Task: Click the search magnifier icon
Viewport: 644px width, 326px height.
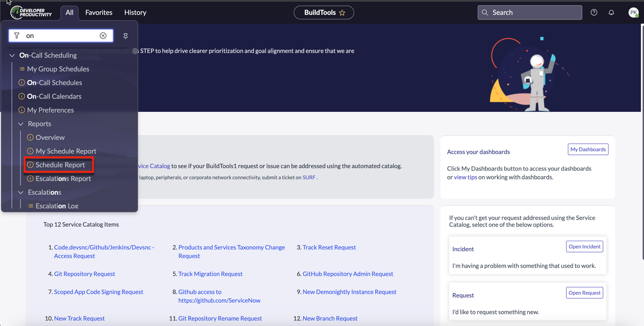Action: (x=485, y=12)
